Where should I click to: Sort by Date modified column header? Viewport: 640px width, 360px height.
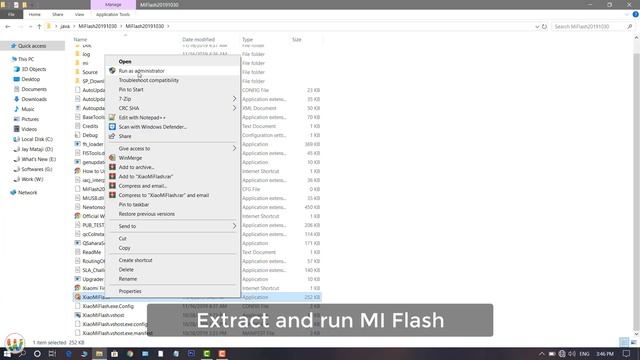pyautogui.click(x=198, y=40)
